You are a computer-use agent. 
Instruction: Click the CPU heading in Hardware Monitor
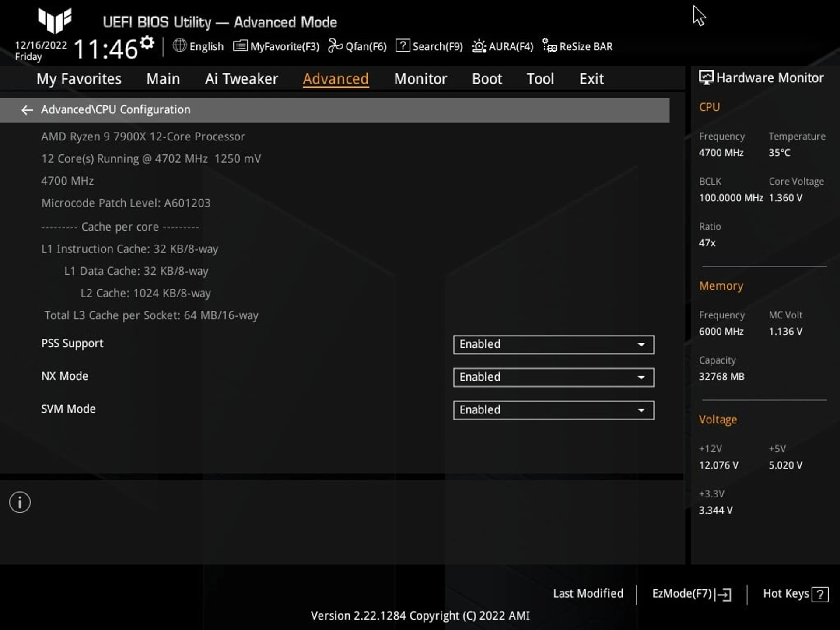click(709, 107)
